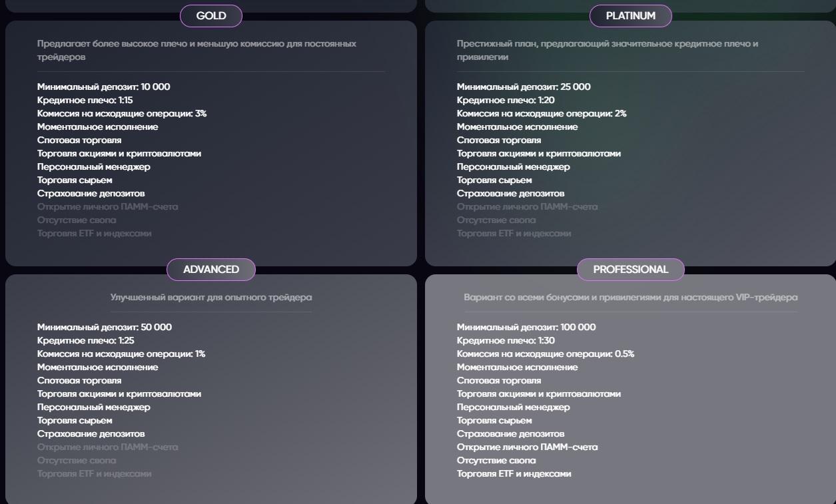836x504 pixels.
Task: Open the PROFESSIONAL plan badge
Action: [x=630, y=270]
